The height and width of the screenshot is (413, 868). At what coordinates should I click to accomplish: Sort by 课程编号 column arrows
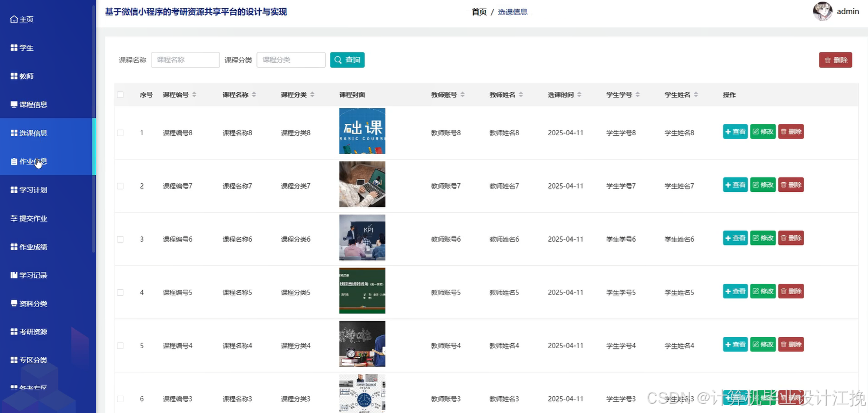click(194, 95)
